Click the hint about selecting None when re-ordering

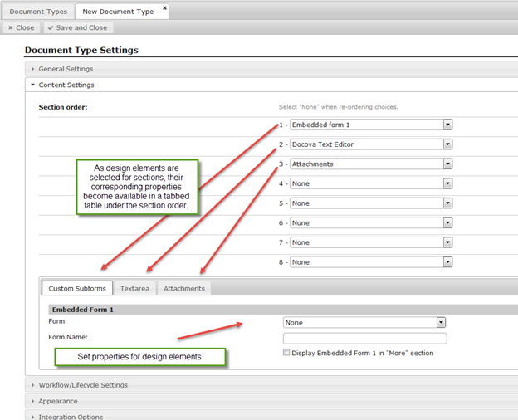click(339, 107)
